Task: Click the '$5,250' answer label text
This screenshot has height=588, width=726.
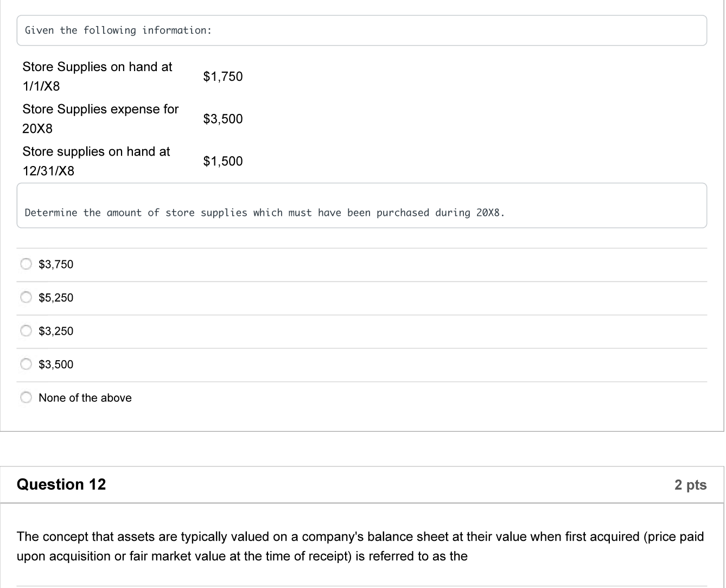Action: pyautogui.click(x=56, y=298)
